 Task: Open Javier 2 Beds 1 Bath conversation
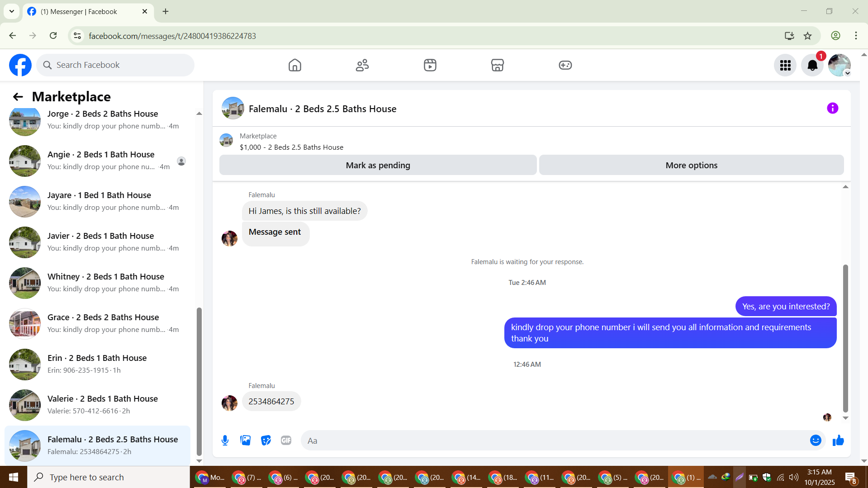(97, 242)
